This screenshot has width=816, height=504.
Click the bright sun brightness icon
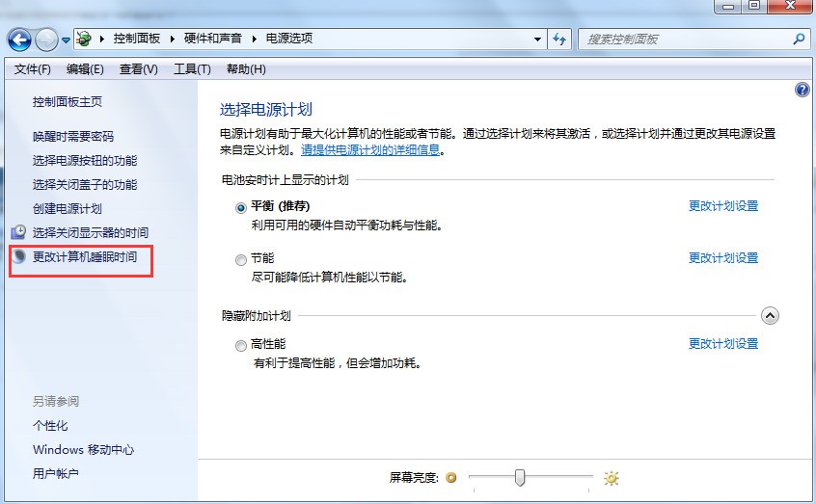(x=611, y=478)
